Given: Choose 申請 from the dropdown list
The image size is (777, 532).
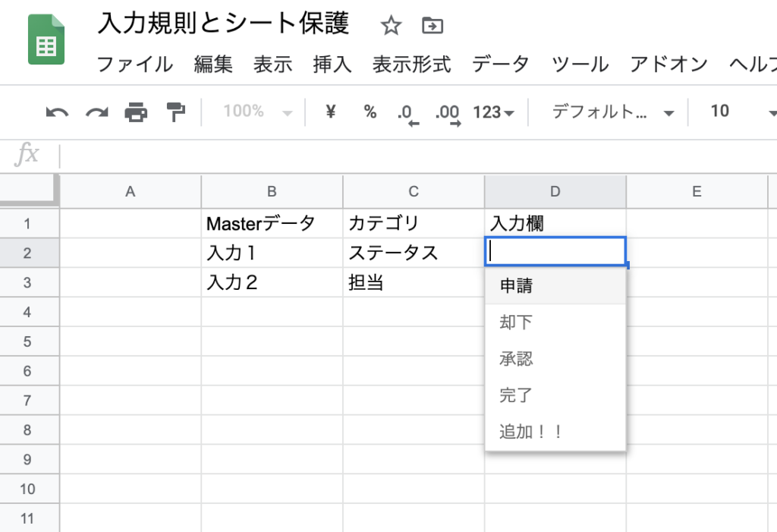Looking at the screenshot, I should click(x=555, y=285).
